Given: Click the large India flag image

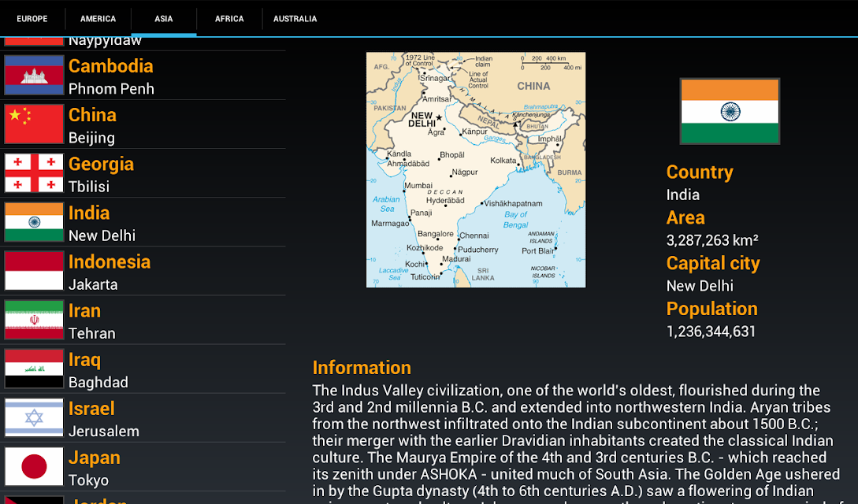Looking at the screenshot, I should click(x=730, y=111).
